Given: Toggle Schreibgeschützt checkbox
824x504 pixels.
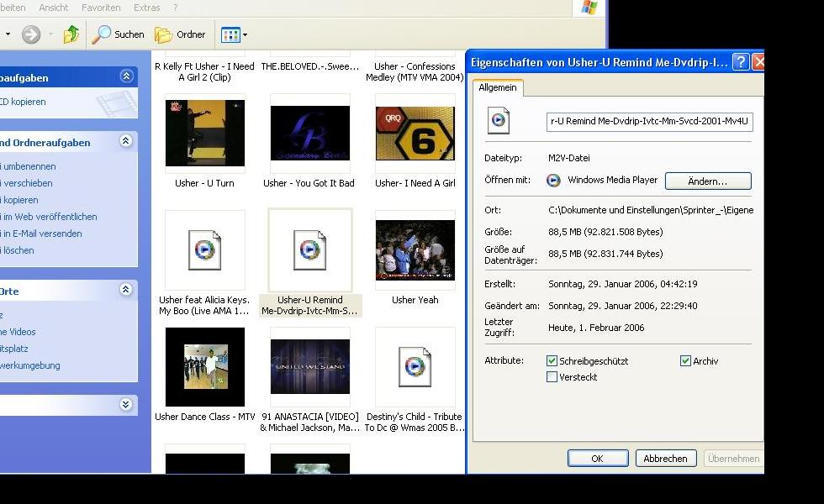Looking at the screenshot, I should click(x=552, y=360).
